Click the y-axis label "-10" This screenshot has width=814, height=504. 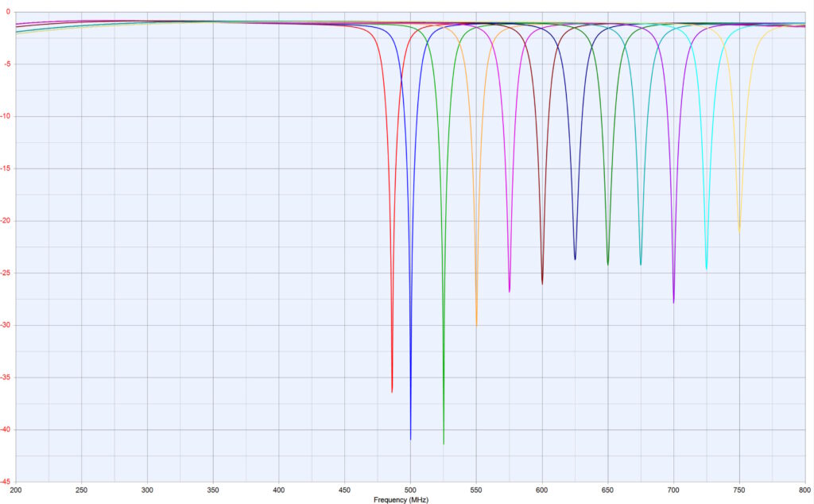[6, 116]
